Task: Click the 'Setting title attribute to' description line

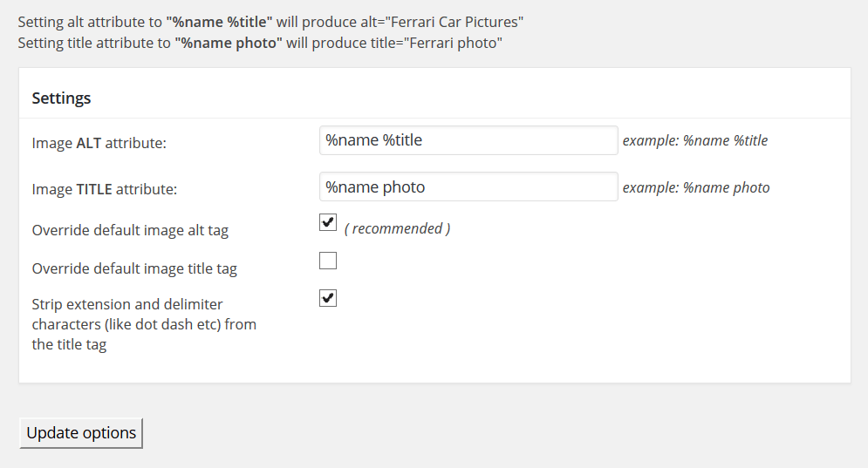Action: pos(260,44)
